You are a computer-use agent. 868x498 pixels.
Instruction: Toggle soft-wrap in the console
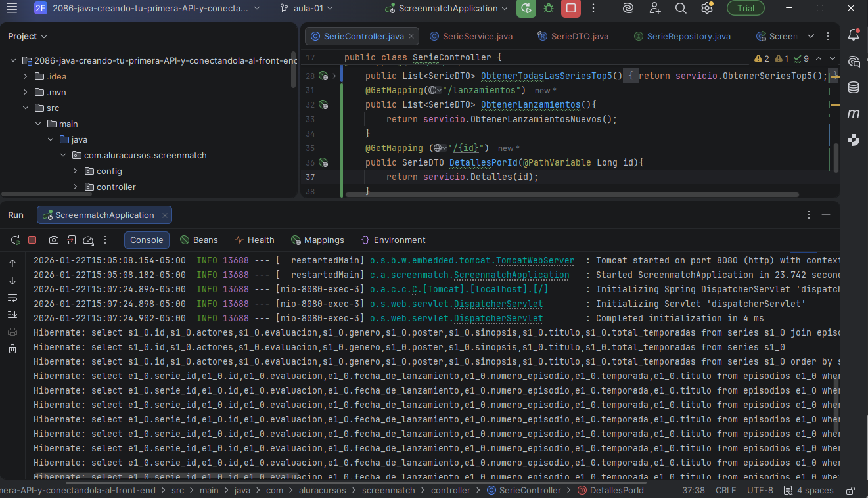click(x=12, y=298)
